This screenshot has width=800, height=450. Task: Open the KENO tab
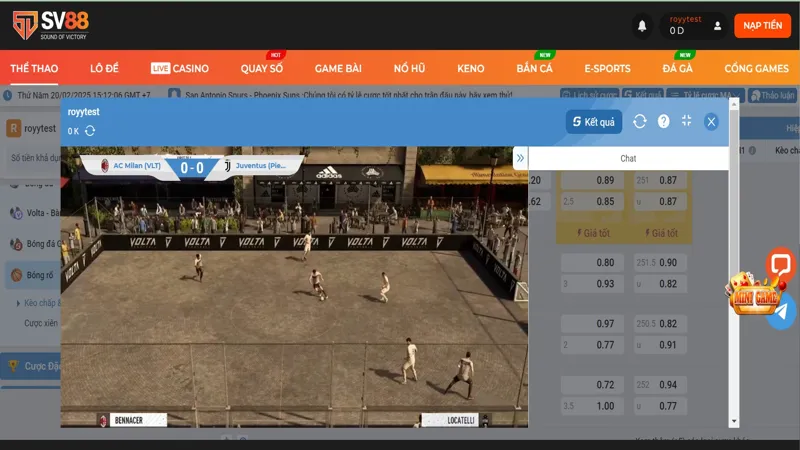coord(470,68)
